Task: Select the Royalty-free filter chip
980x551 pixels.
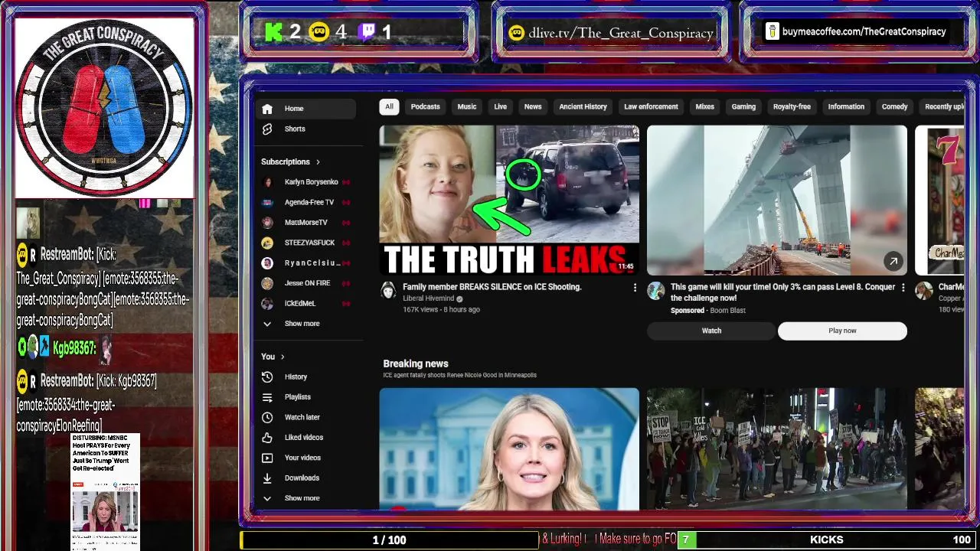Action: 792,107
